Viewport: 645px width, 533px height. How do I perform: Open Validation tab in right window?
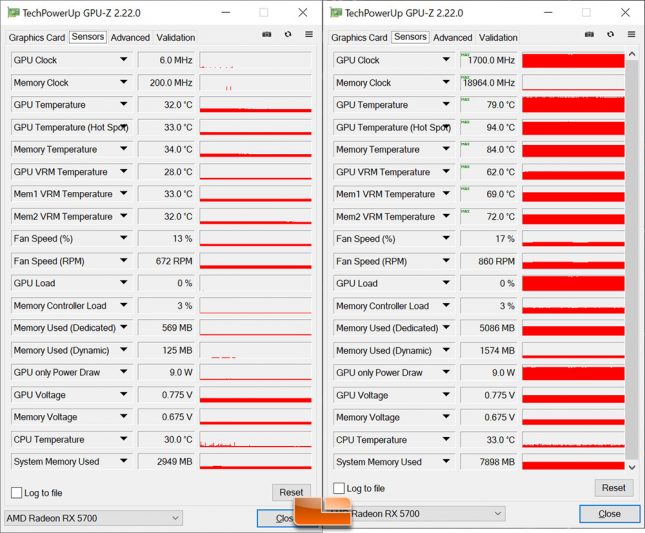click(x=498, y=37)
